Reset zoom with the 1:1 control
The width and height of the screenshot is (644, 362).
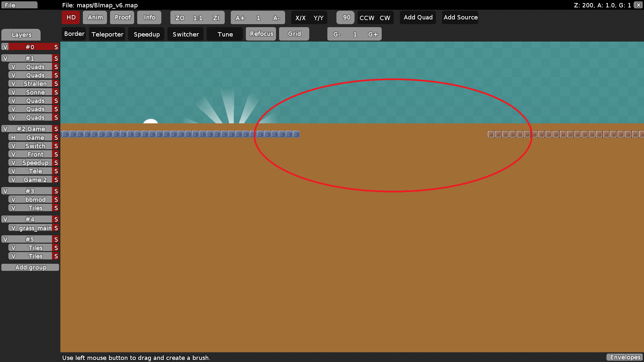coord(197,18)
